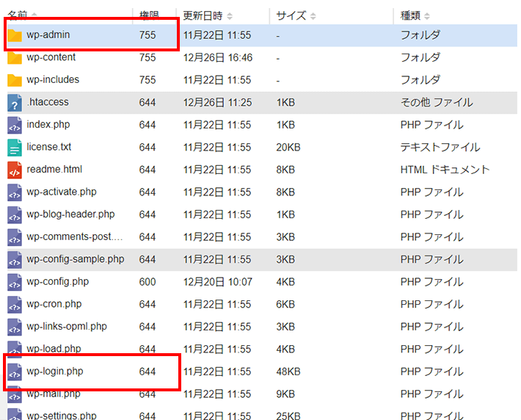Click the license.txt text file icon

click(x=15, y=148)
